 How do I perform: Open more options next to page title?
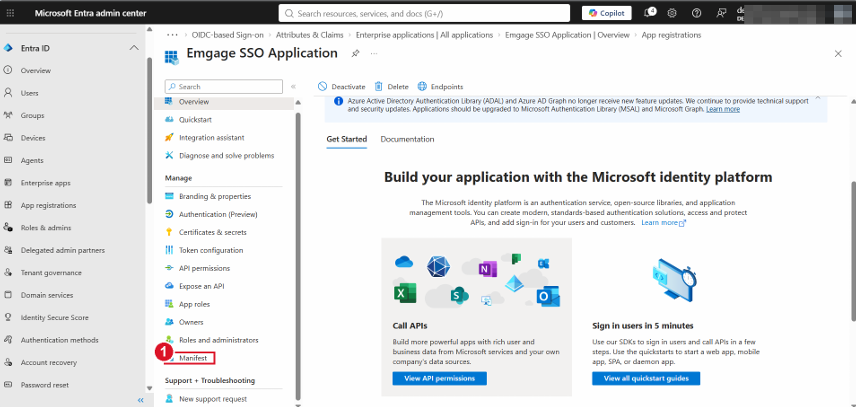coord(374,53)
